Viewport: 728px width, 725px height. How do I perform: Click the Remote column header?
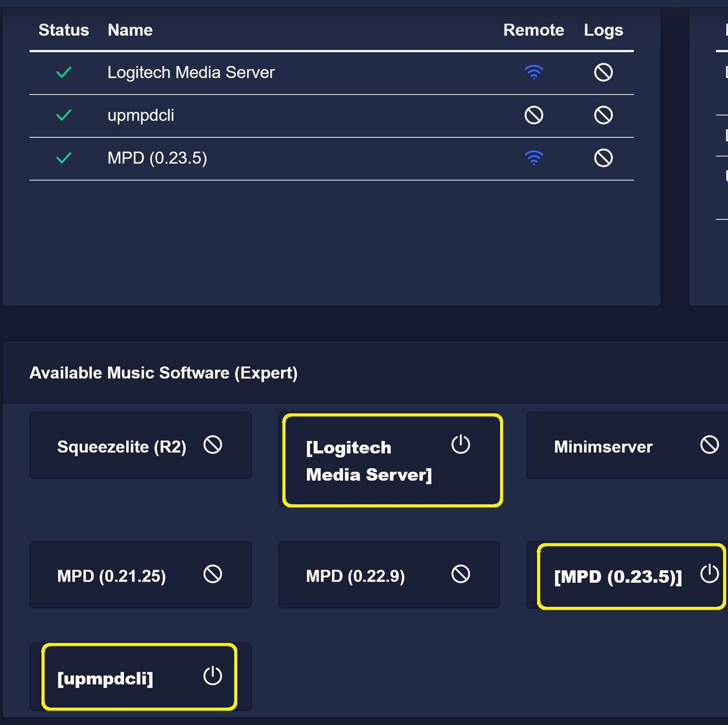point(534,30)
